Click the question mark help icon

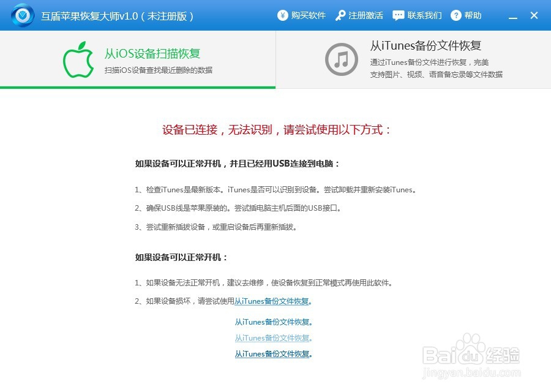tap(455, 15)
